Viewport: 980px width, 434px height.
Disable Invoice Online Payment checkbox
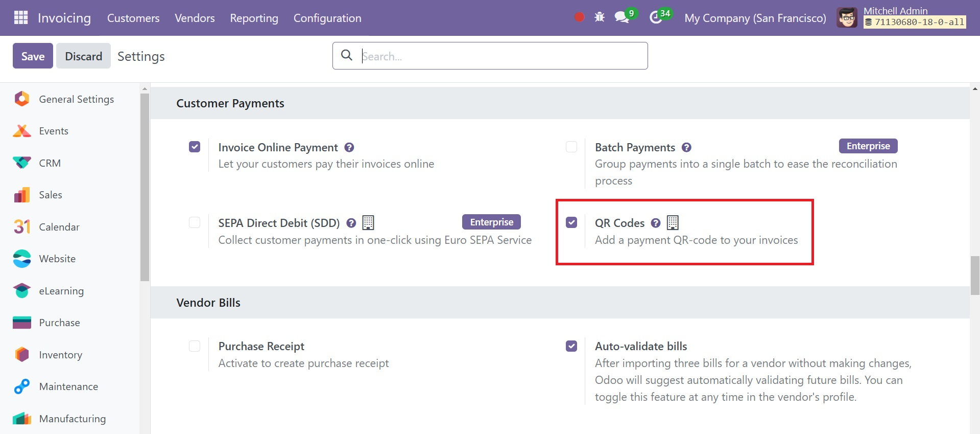[195, 147]
